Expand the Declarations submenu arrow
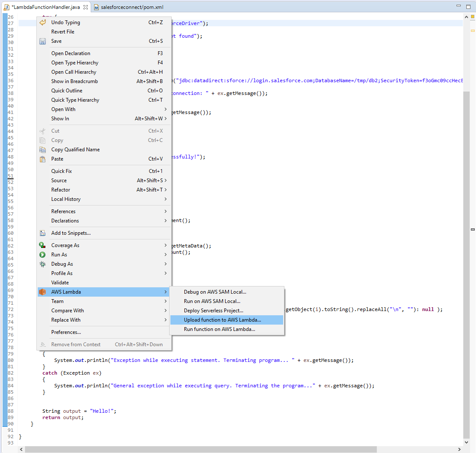 [165, 221]
